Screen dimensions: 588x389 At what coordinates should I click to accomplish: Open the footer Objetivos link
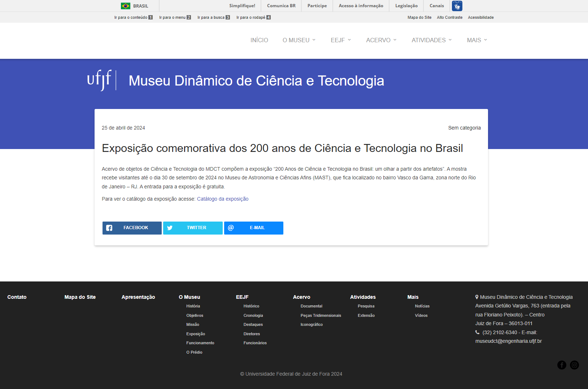(195, 315)
